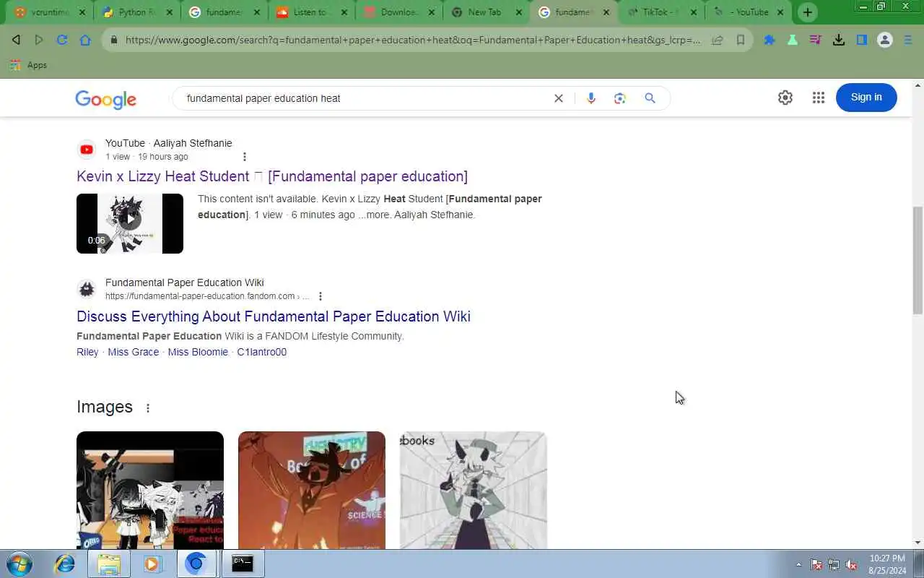Screen dimensions: 924x578
Task: Open the browser main menu icon
Action: 908,40
